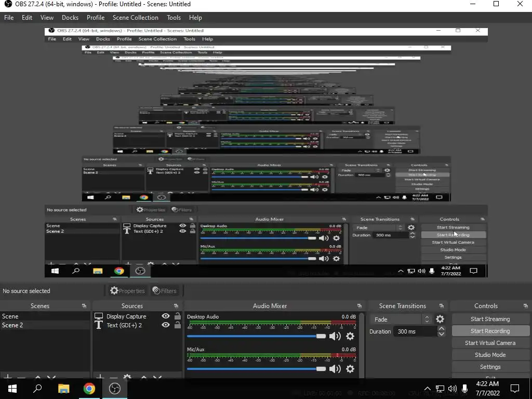Select the Display Capture source row

(137, 316)
